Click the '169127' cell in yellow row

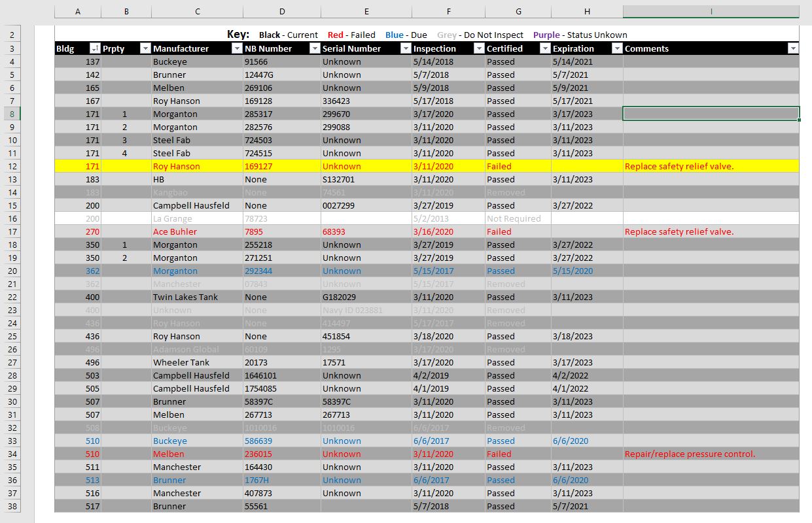click(x=282, y=166)
